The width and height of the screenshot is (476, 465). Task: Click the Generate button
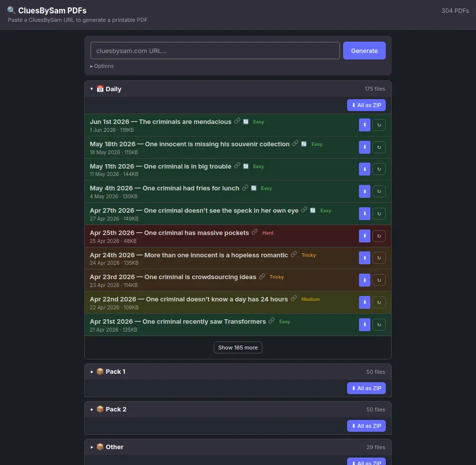[364, 51]
